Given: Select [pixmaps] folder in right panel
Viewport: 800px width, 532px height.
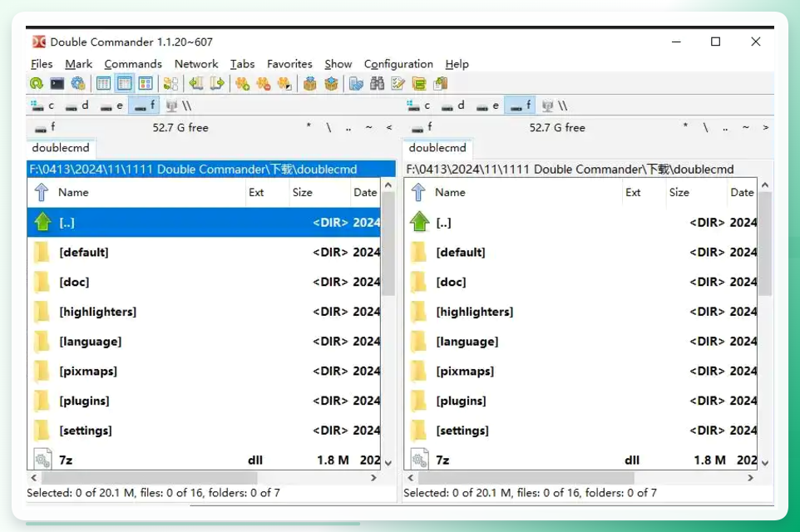Looking at the screenshot, I should [x=580, y=371].
